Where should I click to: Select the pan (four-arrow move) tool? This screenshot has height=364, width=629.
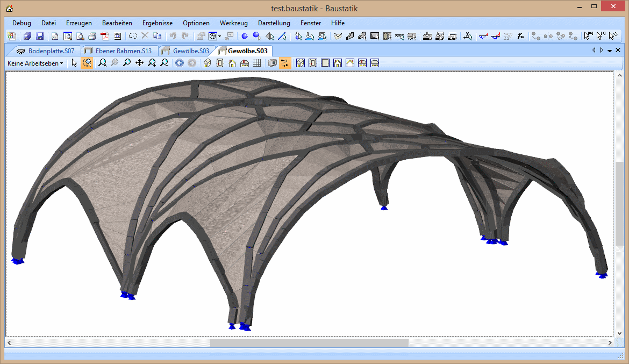pyautogui.click(x=139, y=63)
